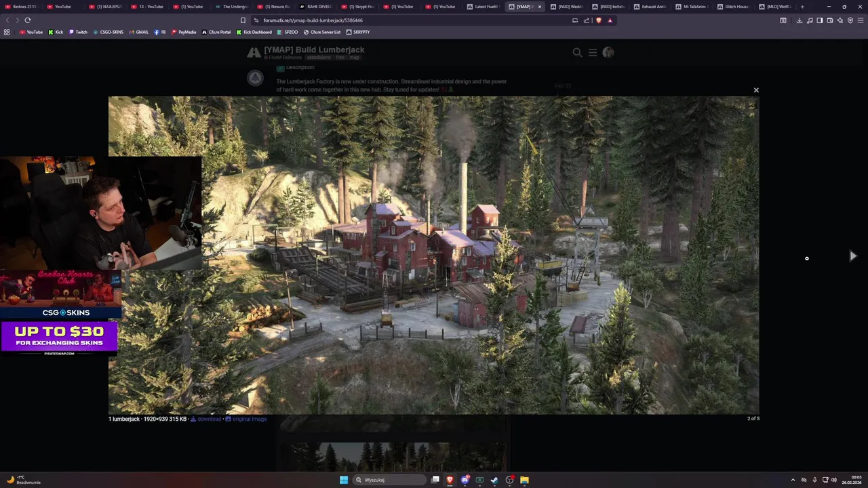Open the Cfx.re forum logo
Image resolution: width=868 pixels, height=488 pixels.
tap(254, 52)
